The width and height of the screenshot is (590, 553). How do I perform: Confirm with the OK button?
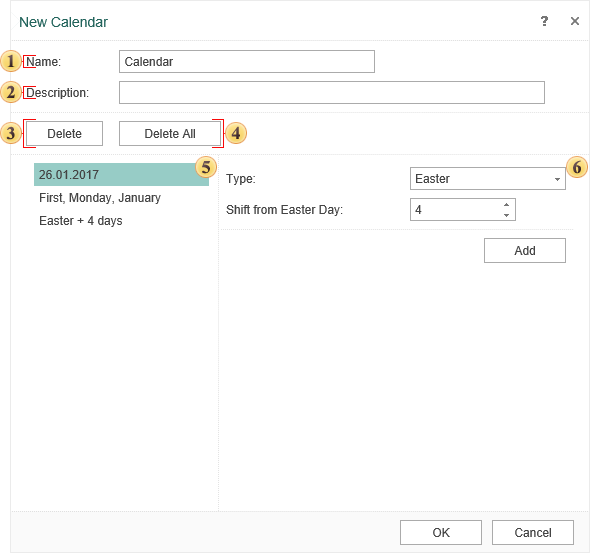click(441, 533)
